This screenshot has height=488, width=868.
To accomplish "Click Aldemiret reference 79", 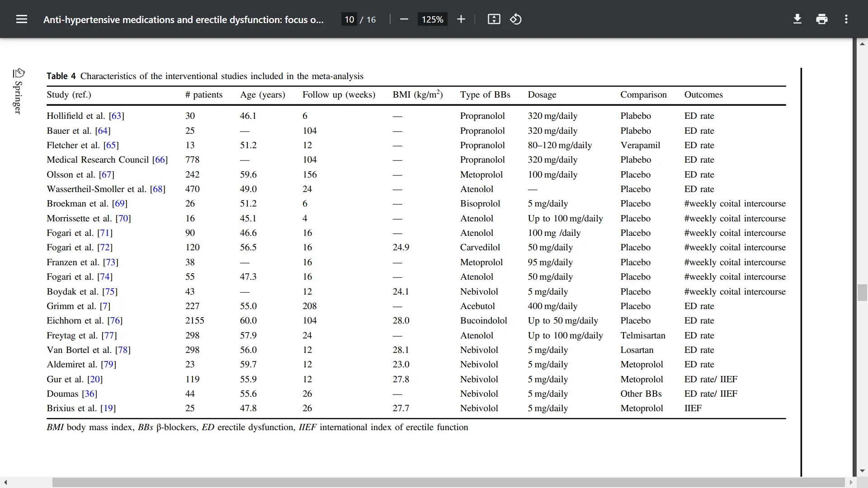I will (108, 364).
